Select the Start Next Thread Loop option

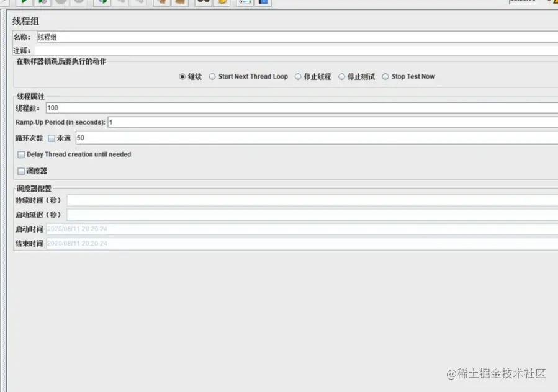click(212, 76)
